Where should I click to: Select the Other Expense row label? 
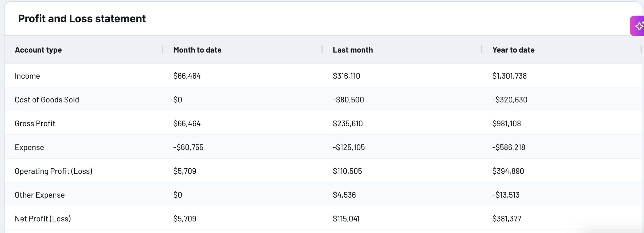(x=40, y=195)
